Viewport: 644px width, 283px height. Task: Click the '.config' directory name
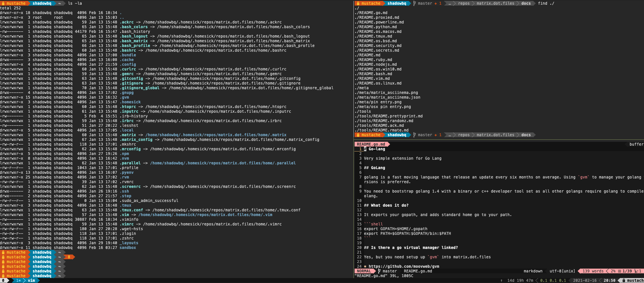point(128,65)
